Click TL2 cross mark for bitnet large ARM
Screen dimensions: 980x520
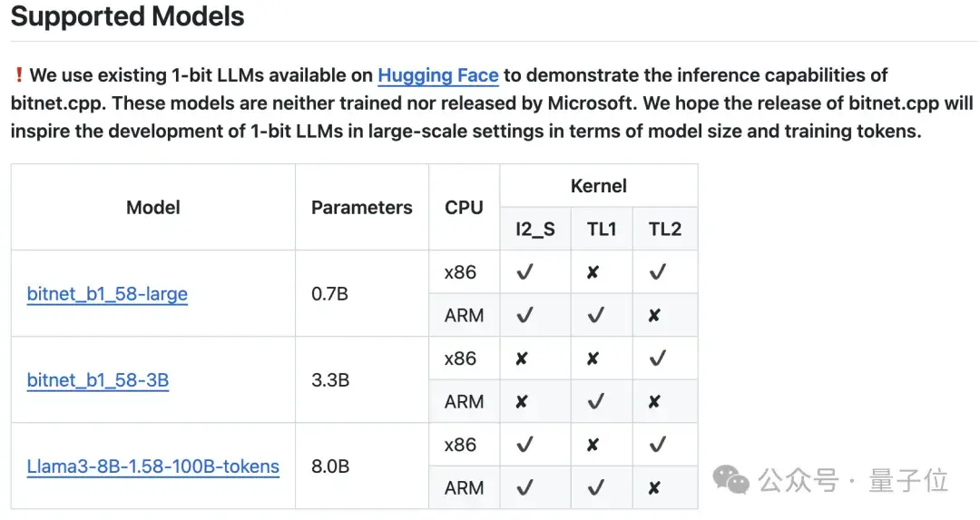[x=653, y=316]
